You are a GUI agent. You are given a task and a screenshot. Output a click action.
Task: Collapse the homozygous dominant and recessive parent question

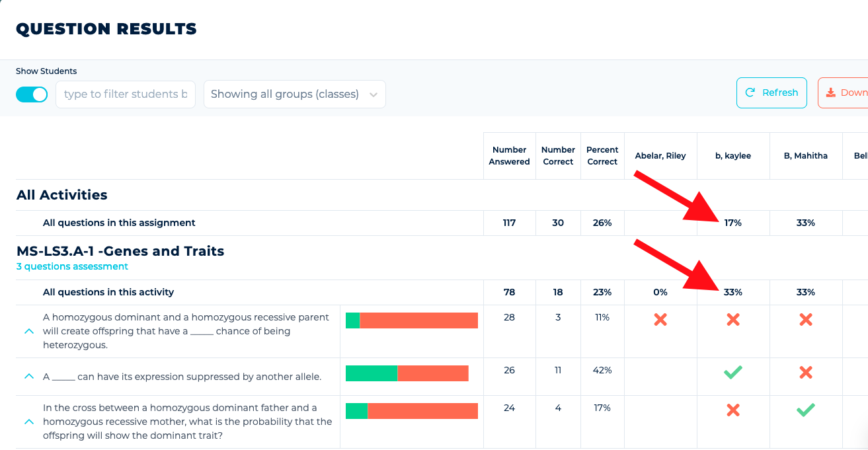pyautogui.click(x=29, y=331)
